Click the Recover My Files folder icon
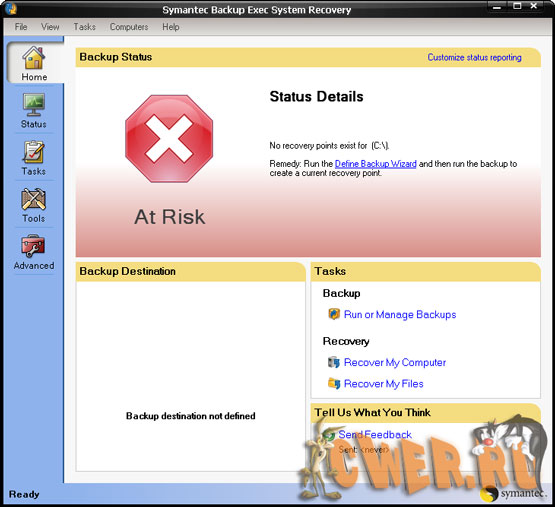The width and height of the screenshot is (555, 507). (334, 383)
